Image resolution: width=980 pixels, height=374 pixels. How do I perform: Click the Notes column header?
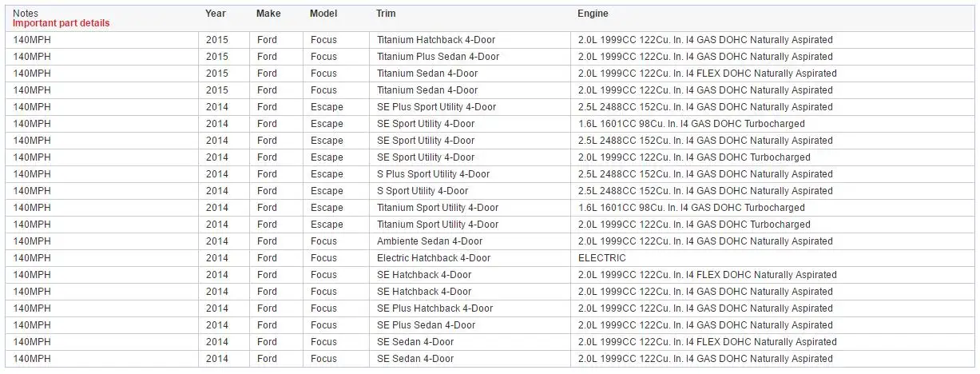coord(26,14)
